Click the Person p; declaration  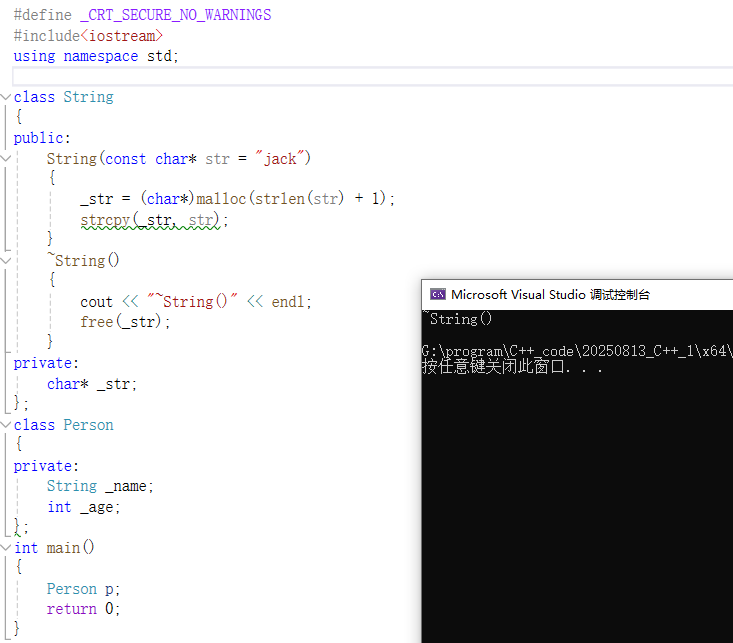[84, 588]
